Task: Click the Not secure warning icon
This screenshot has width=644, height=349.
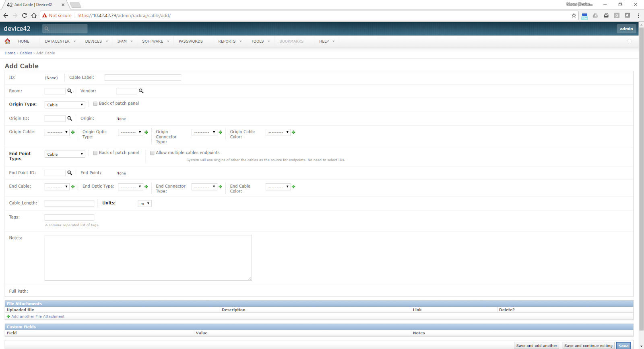Action: click(45, 15)
